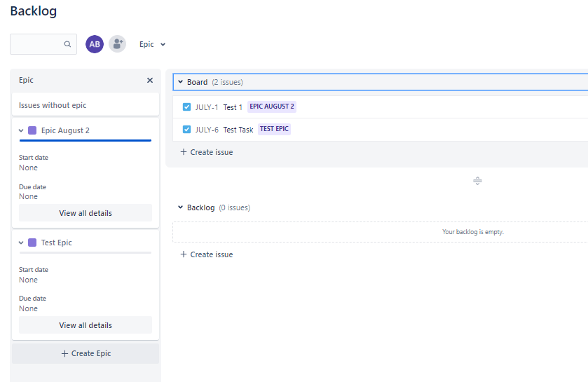The width and height of the screenshot is (588, 382).
Task: Toggle the task icon for JULY-6
Action: tap(186, 130)
